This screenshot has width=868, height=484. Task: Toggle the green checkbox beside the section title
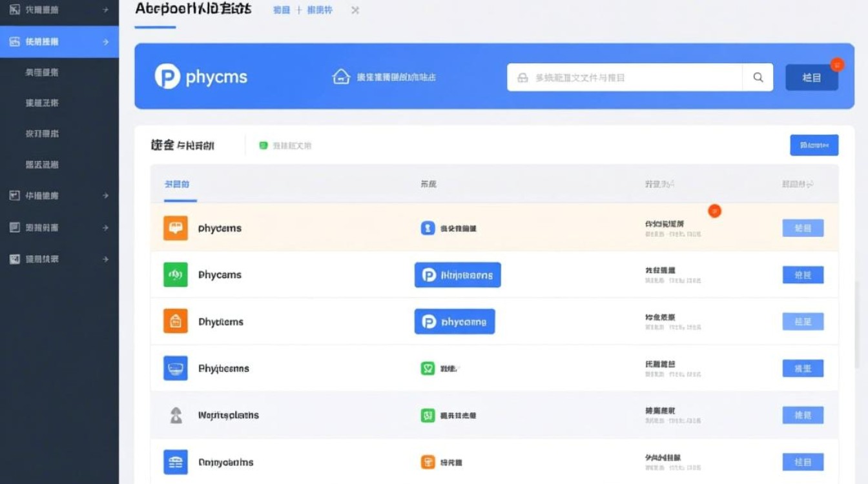[x=263, y=146]
